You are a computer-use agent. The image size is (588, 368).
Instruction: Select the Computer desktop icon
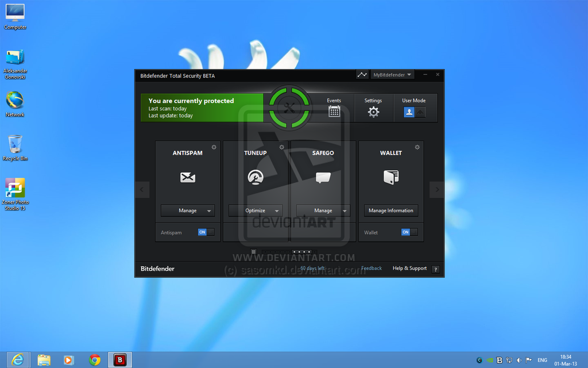pyautogui.click(x=15, y=17)
